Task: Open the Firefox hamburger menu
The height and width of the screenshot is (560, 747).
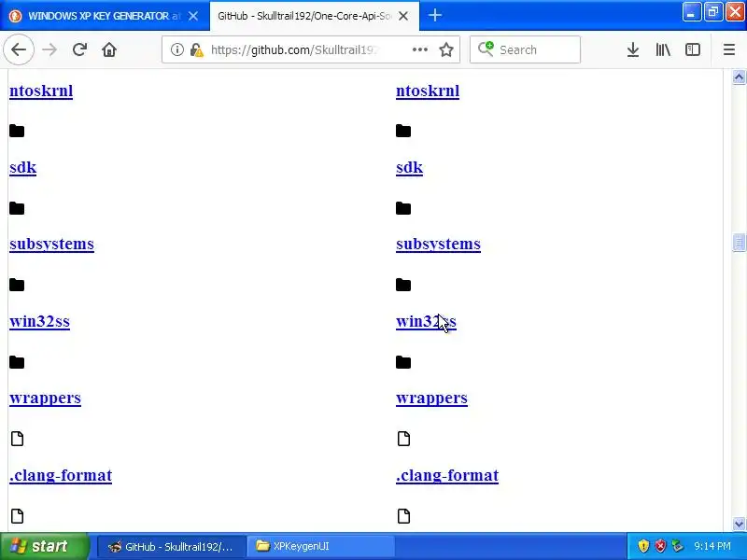Action: tap(729, 49)
